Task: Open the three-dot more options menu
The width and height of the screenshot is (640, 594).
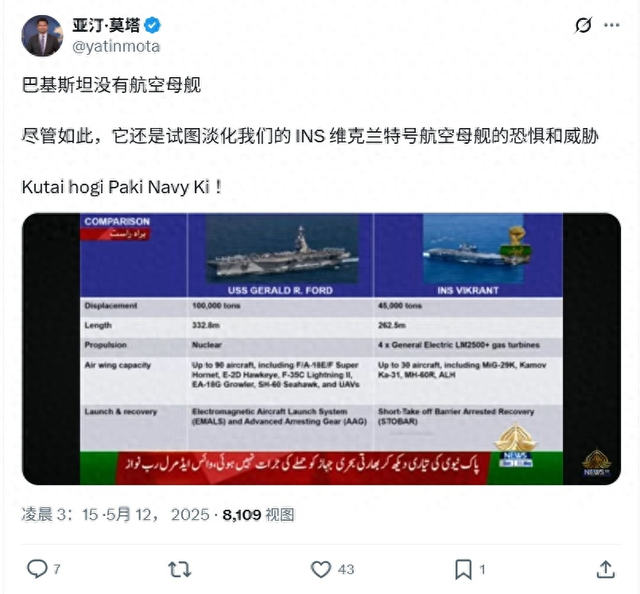Action: tap(611, 25)
